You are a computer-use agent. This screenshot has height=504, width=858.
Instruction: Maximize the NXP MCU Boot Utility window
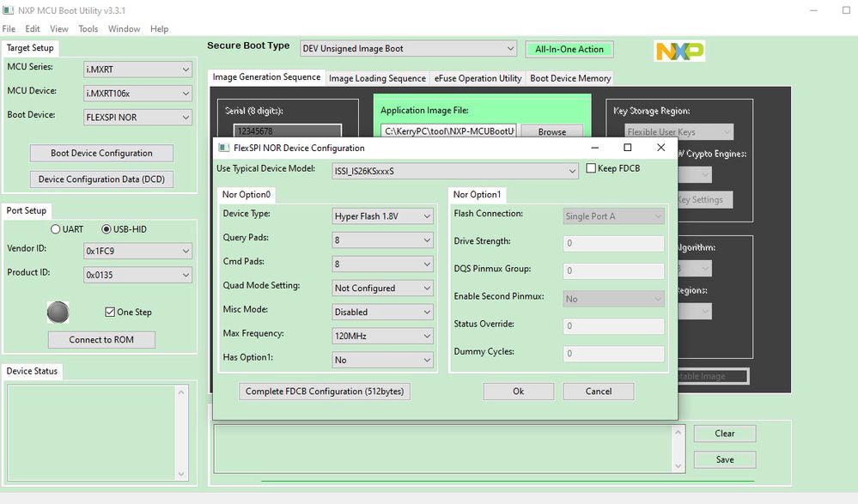pyautogui.click(x=846, y=10)
